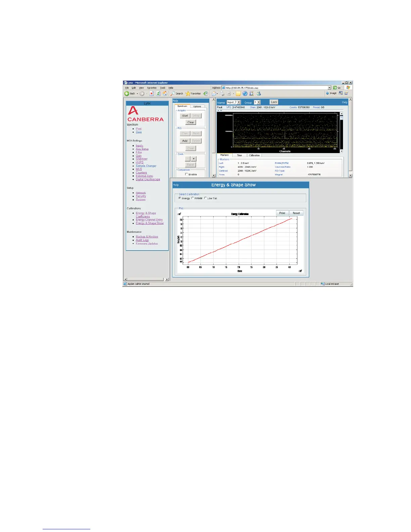Open the Favorites menu in the menu bar

pos(152,88)
